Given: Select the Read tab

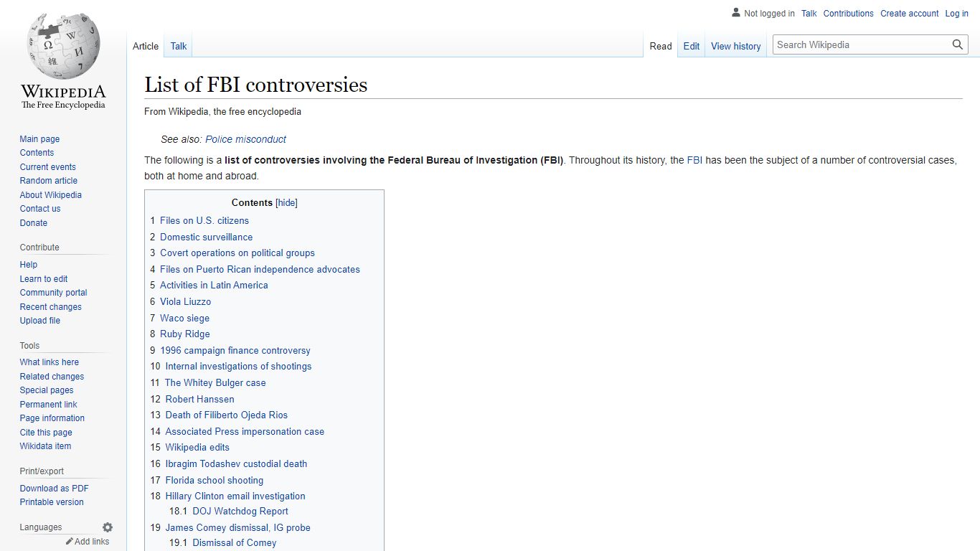Looking at the screenshot, I should 661,46.
